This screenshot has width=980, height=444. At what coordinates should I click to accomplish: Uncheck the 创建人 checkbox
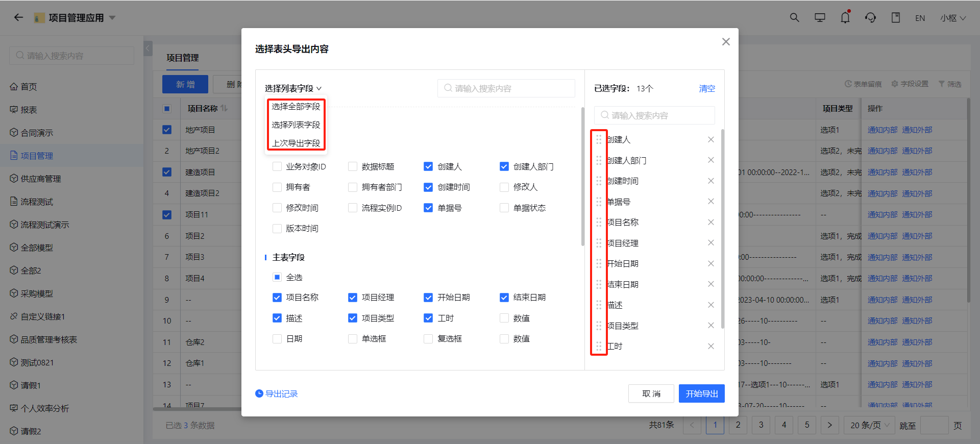[428, 166]
